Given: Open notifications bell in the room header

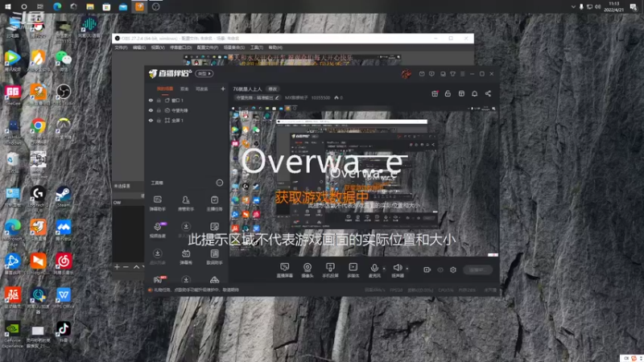Looking at the screenshot, I should click(x=474, y=93).
